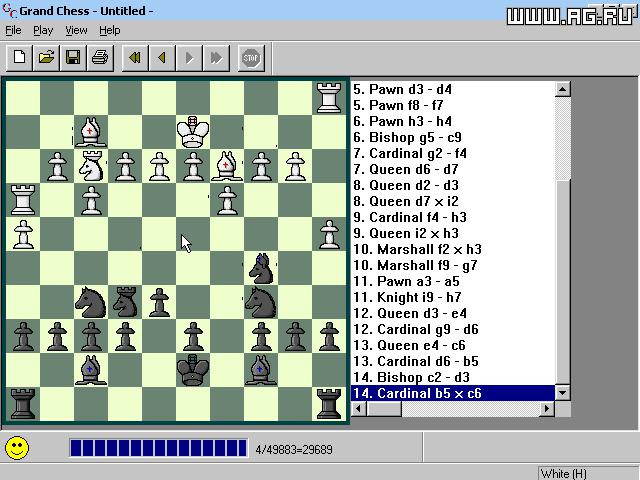Select the black marshall piece
This screenshot has width=640, height=480.
point(125,302)
